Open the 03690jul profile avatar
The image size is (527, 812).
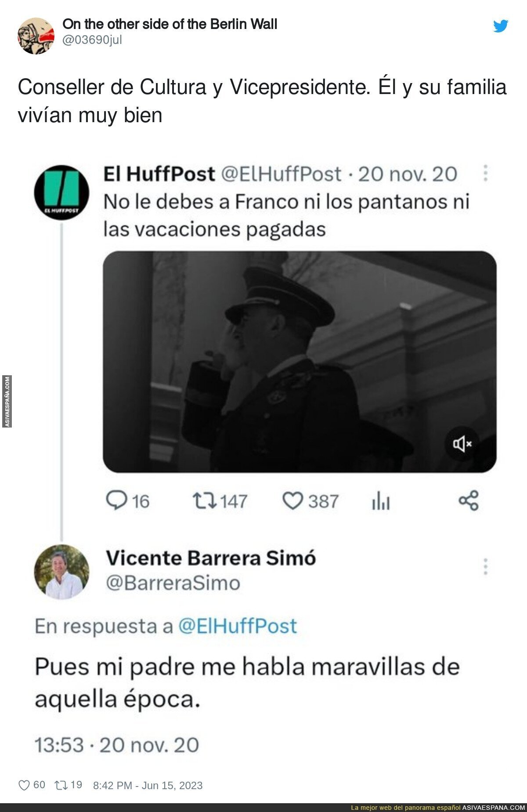(x=36, y=36)
